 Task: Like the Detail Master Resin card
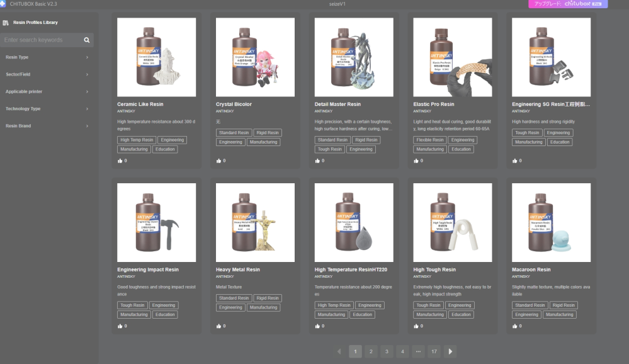[x=317, y=161]
